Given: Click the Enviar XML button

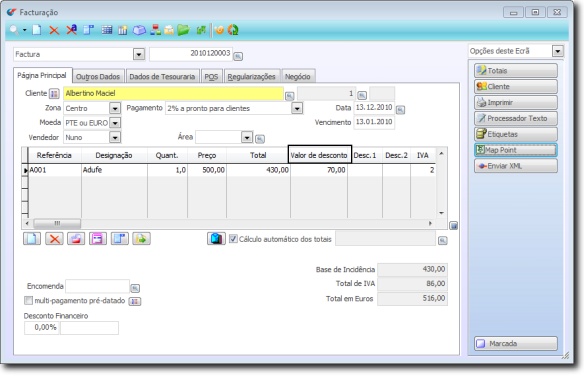Looking at the screenshot, I should coord(516,166).
